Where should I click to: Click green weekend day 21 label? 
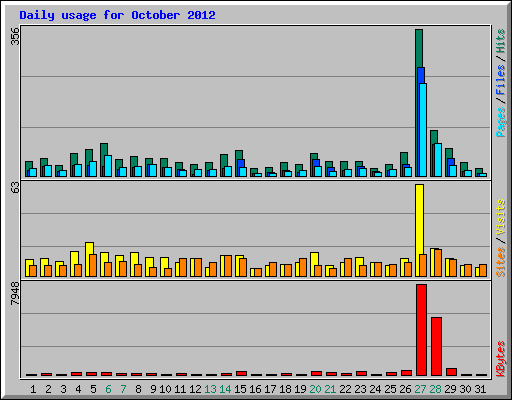[x=330, y=389]
